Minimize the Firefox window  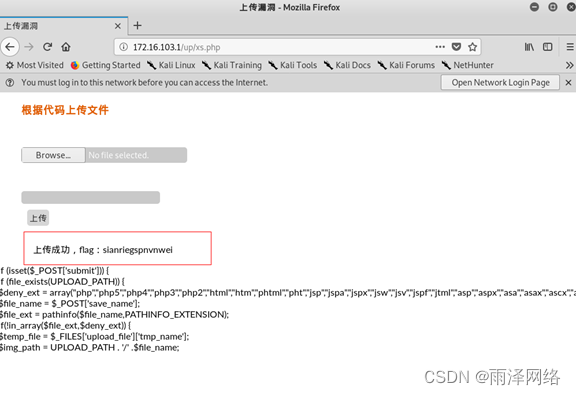534,7
